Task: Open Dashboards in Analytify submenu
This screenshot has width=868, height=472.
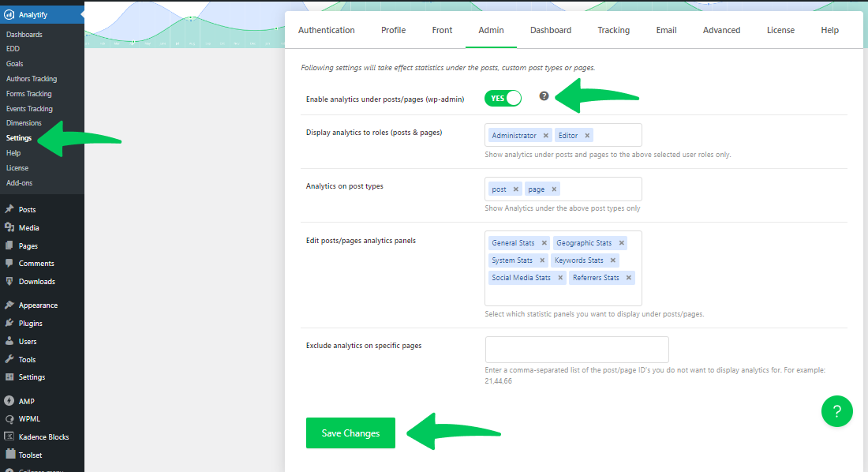Action: point(24,35)
